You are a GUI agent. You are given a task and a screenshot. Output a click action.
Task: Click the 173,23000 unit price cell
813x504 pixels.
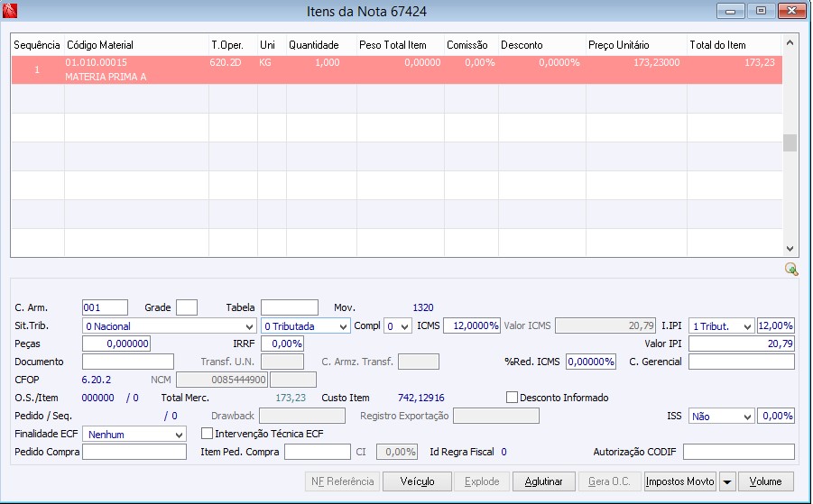(x=656, y=63)
